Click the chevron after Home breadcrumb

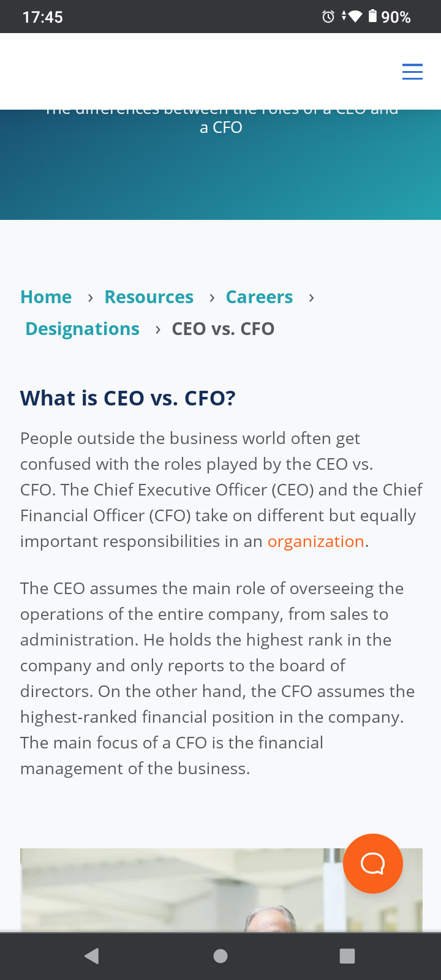pos(91,298)
